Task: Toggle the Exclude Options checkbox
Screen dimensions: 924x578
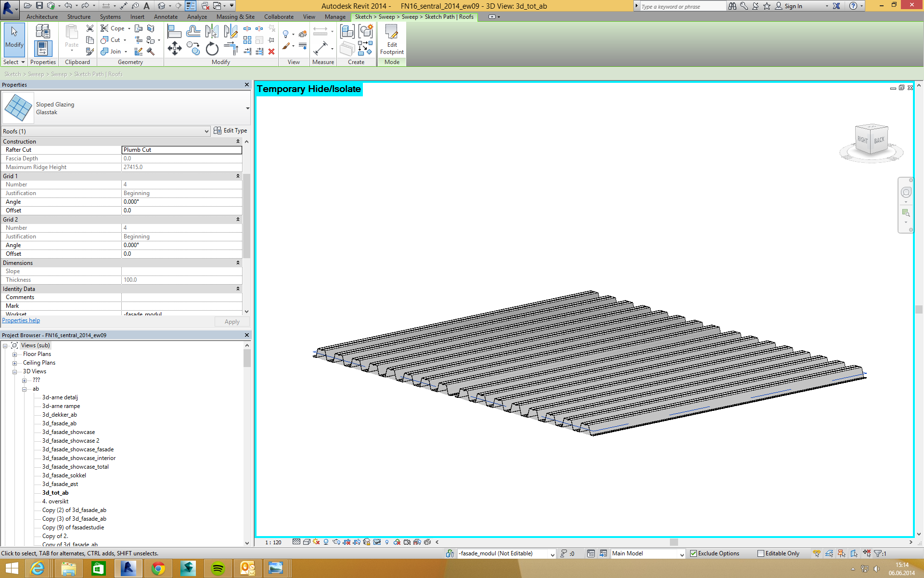Action: pyautogui.click(x=693, y=553)
